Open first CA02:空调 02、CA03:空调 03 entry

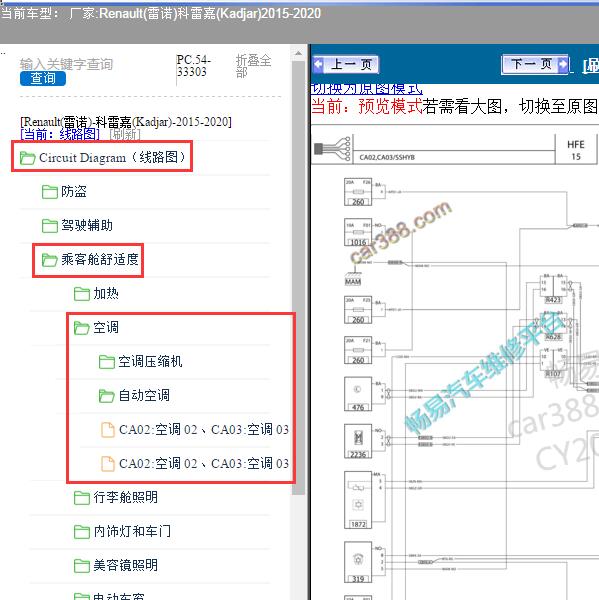coord(204,429)
